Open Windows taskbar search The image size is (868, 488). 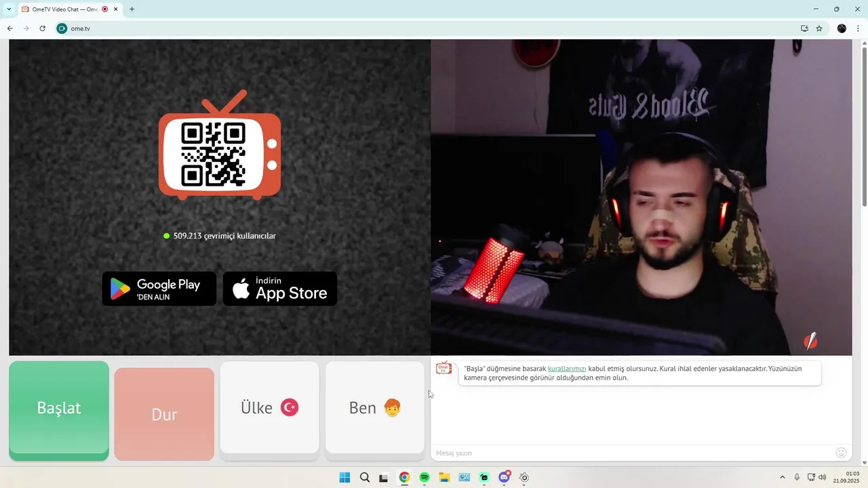coord(364,477)
